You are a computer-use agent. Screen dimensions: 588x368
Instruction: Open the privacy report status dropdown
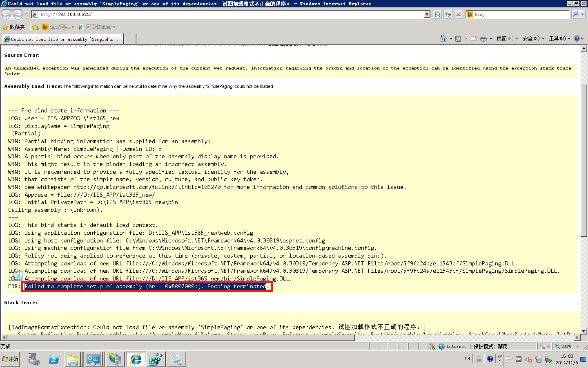[544, 346]
